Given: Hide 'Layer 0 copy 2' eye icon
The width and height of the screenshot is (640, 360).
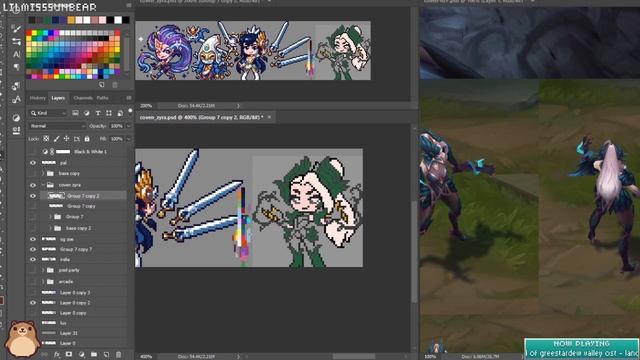Looking at the screenshot, I should [x=33, y=302].
